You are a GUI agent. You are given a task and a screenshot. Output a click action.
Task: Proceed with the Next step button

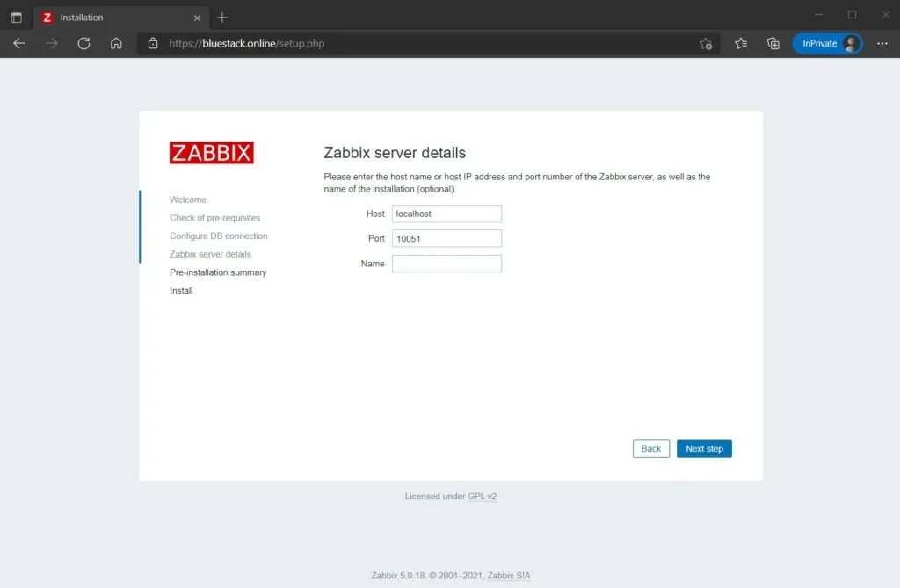tap(704, 448)
